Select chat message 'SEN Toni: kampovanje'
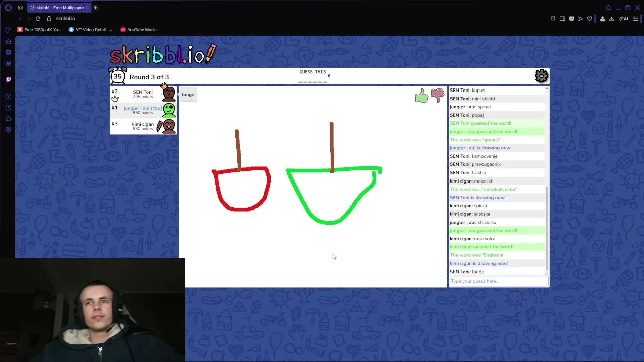The width and height of the screenshot is (644, 362). [473, 156]
